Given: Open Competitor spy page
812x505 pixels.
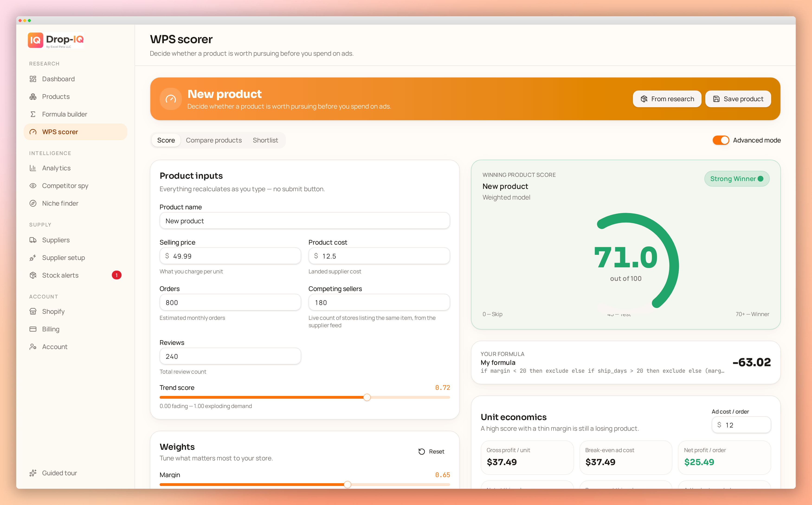Looking at the screenshot, I should [x=75, y=186].
